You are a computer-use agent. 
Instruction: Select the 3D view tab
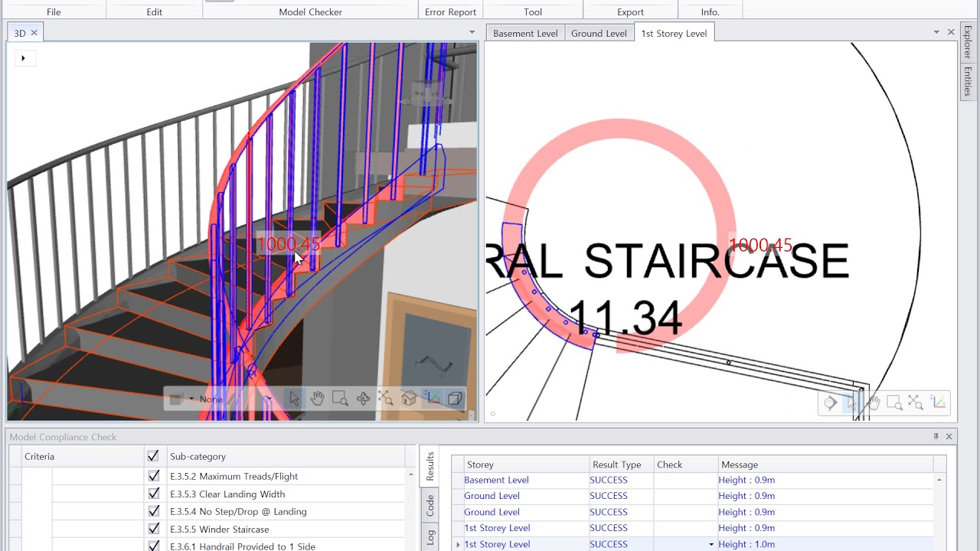pos(20,33)
